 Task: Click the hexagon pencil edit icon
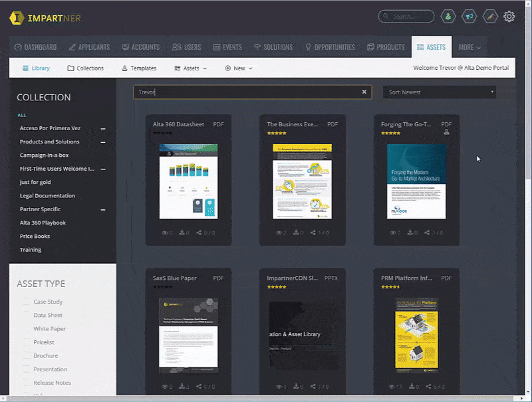click(490, 16)
